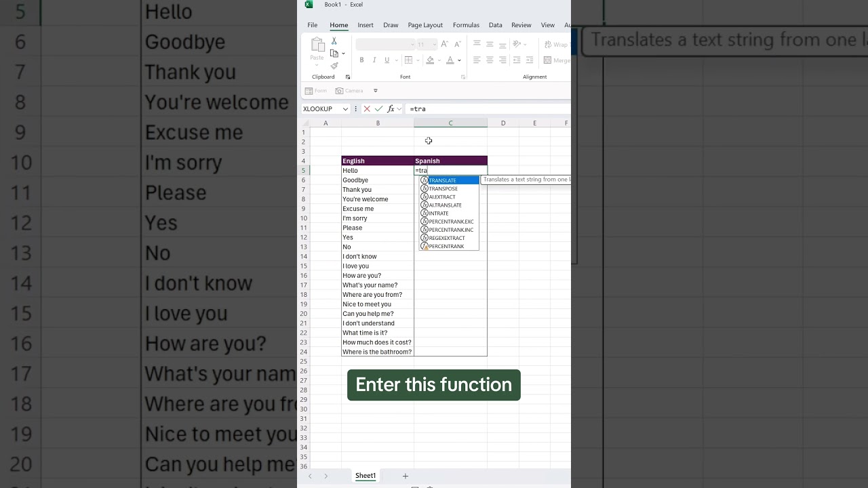
Task: Click the Copy icon in Clipboard group
Action: 334,53
